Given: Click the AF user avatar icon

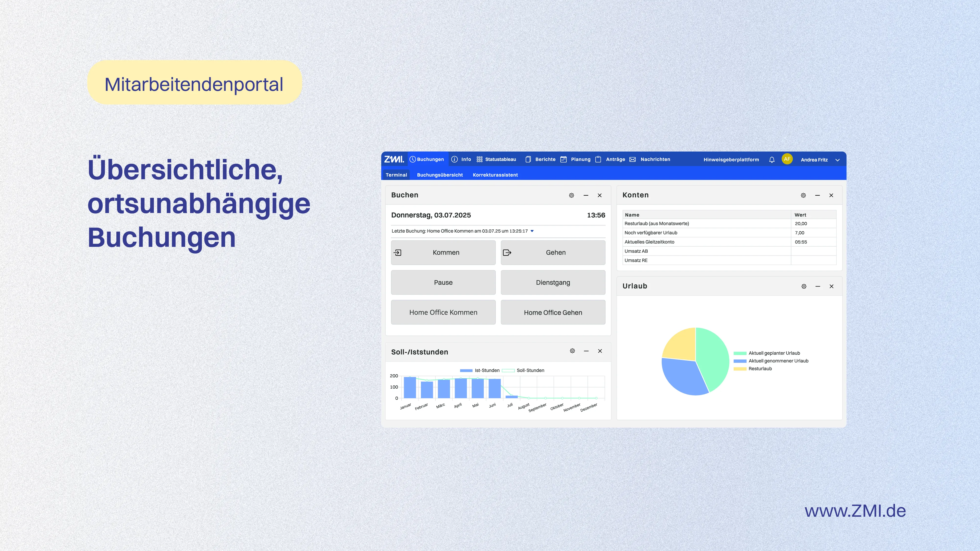Looking at the screenshot, I should (787, 159).
